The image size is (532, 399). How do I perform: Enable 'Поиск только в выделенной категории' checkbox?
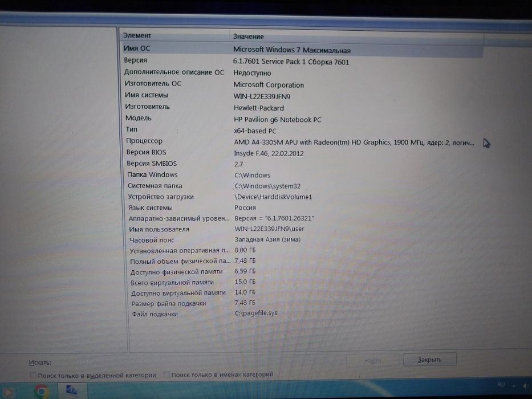tap(33, 375)
